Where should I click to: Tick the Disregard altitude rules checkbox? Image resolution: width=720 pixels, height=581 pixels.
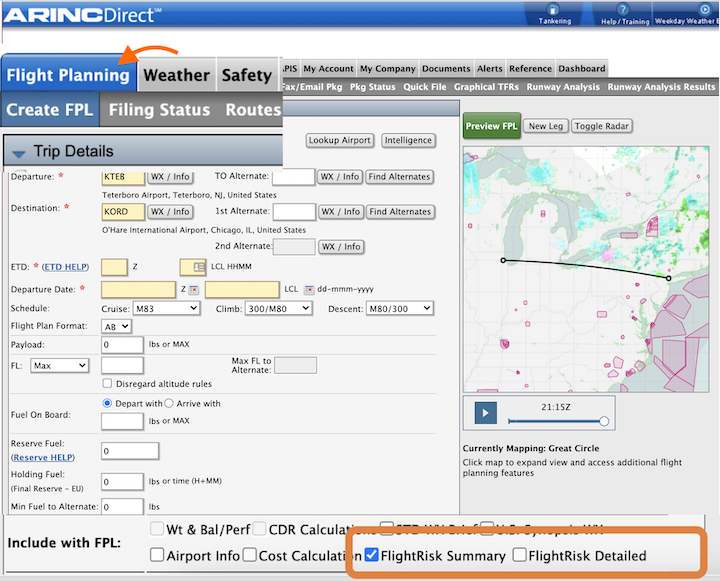tap(107, 383)
